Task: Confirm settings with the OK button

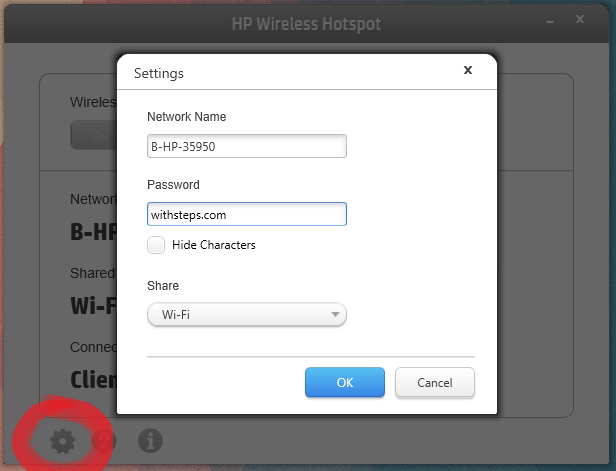Action: [345, 382]
